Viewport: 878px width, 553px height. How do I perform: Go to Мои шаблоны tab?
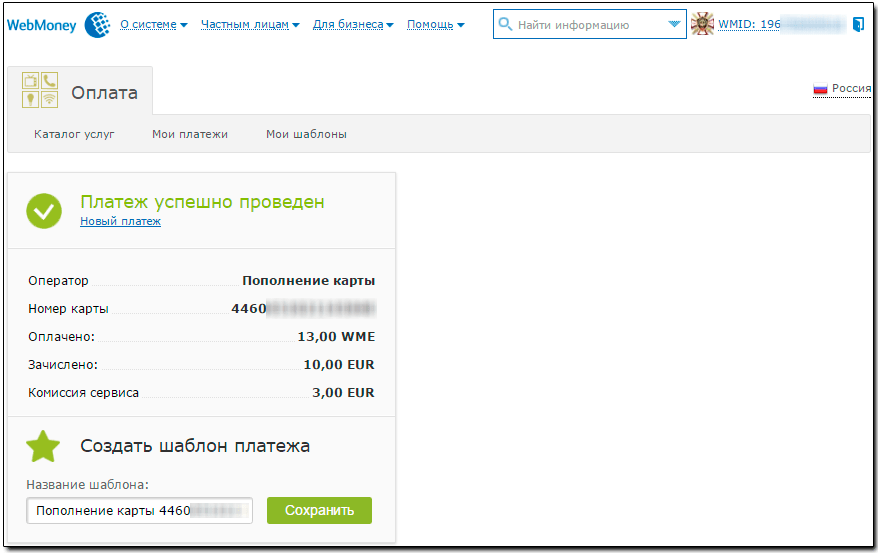tap(306, 134)
